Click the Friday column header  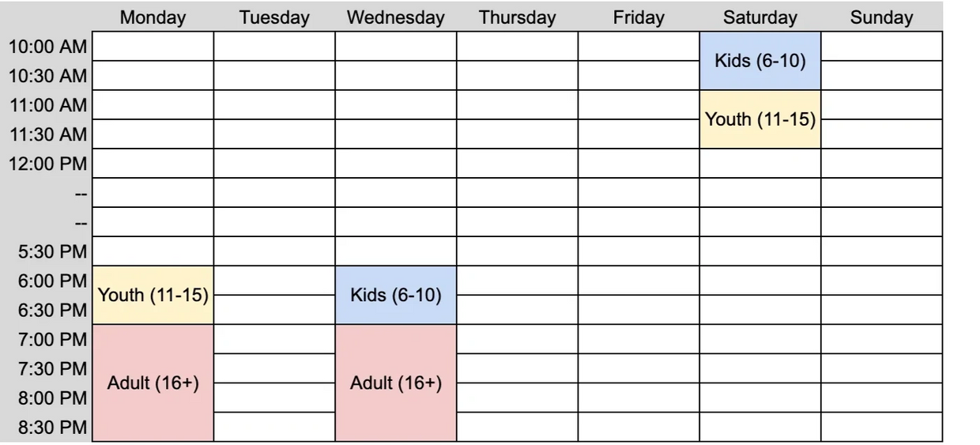point(639,17)
